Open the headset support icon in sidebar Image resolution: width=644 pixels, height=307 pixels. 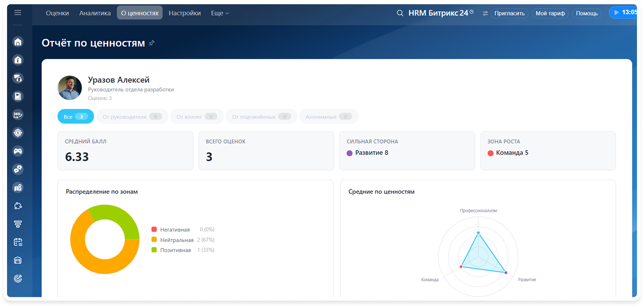(x=18, y=78)
